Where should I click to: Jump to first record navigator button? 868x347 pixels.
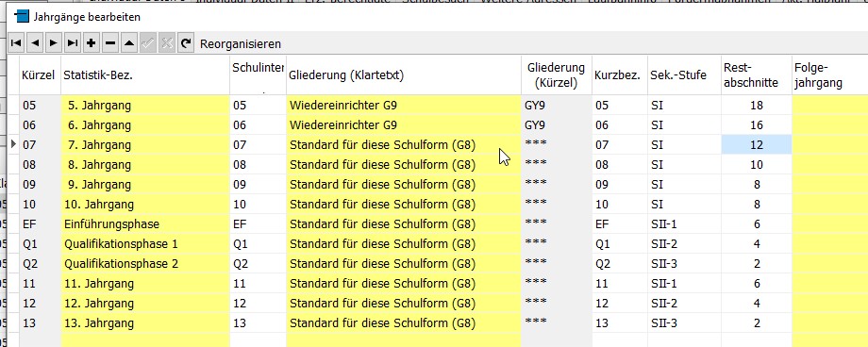pos(17,43)
